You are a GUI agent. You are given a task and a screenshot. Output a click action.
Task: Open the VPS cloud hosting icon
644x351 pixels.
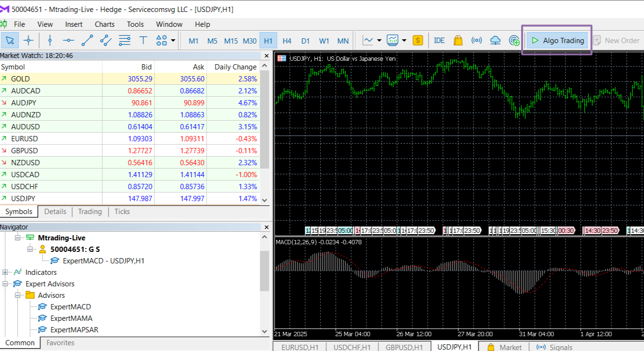coord(495,40)
